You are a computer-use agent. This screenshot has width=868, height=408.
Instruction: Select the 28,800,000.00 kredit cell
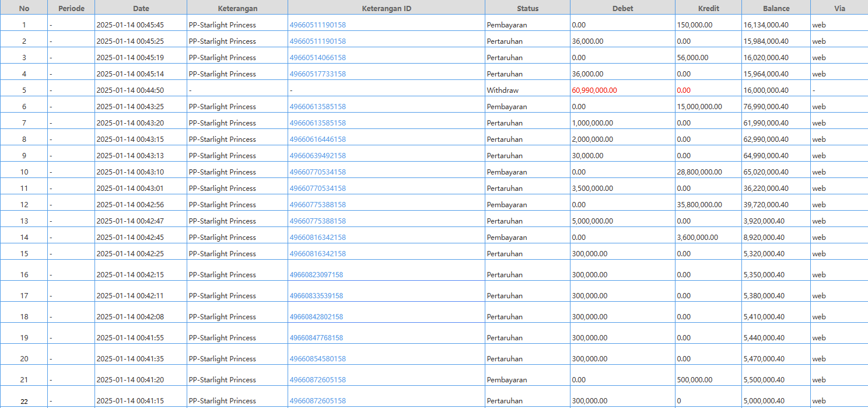coord(699,172)
